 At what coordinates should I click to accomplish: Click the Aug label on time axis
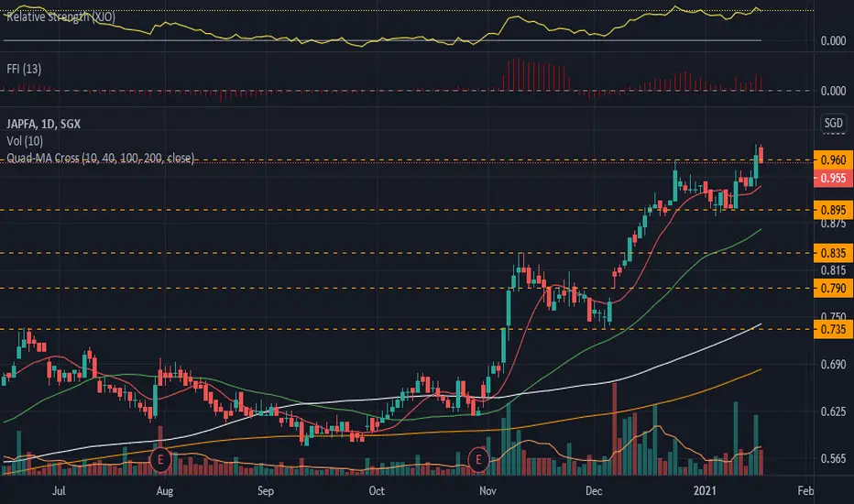coord(165,491)
